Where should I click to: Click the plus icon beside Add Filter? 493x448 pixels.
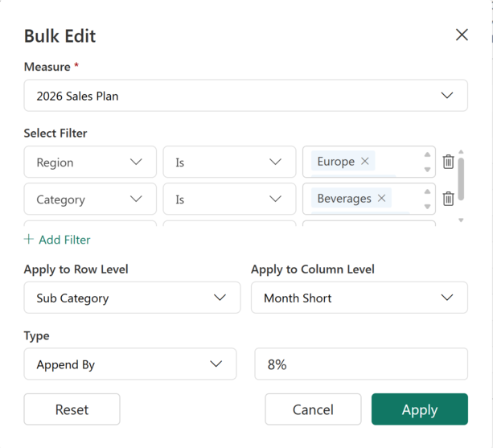[29, 239]
